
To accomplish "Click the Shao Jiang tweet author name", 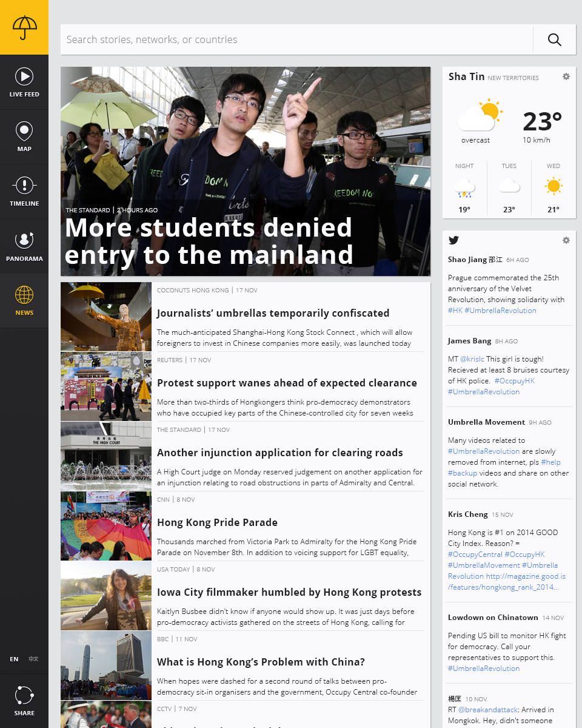I will 475,260.
